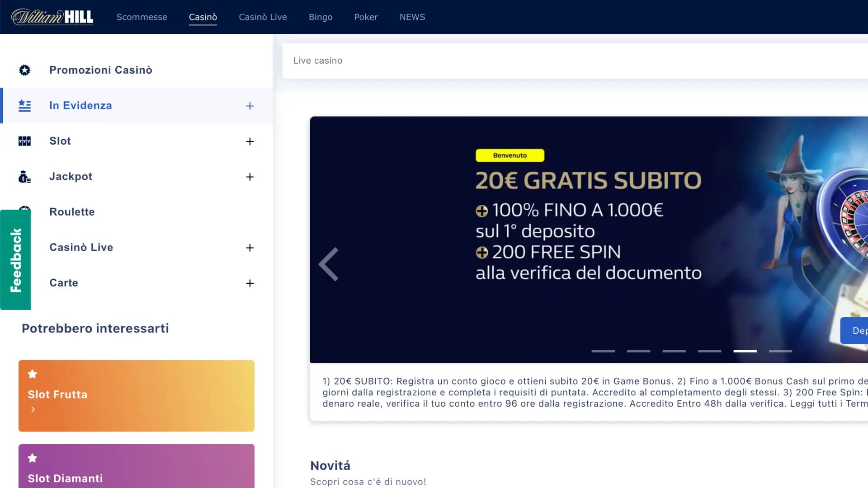Select the first carousel slide indicator

(603, 351)
